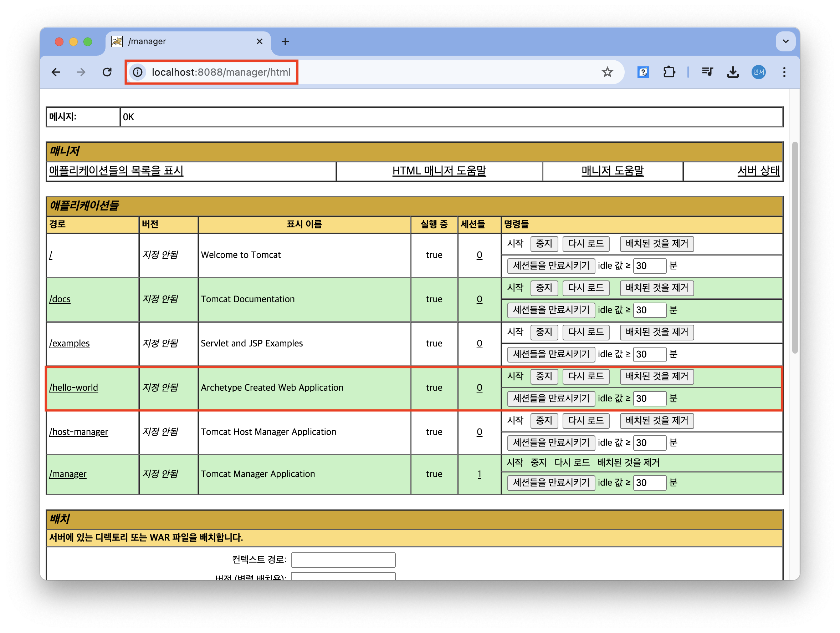The width and height of the screenshot is (840, 633).
Task: Open the Chrome three-dot menu
Action: 784,72
